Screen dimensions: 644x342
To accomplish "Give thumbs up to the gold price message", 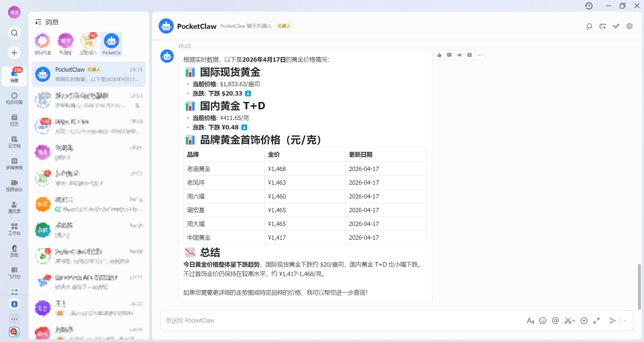I will (x=439, y=55).
